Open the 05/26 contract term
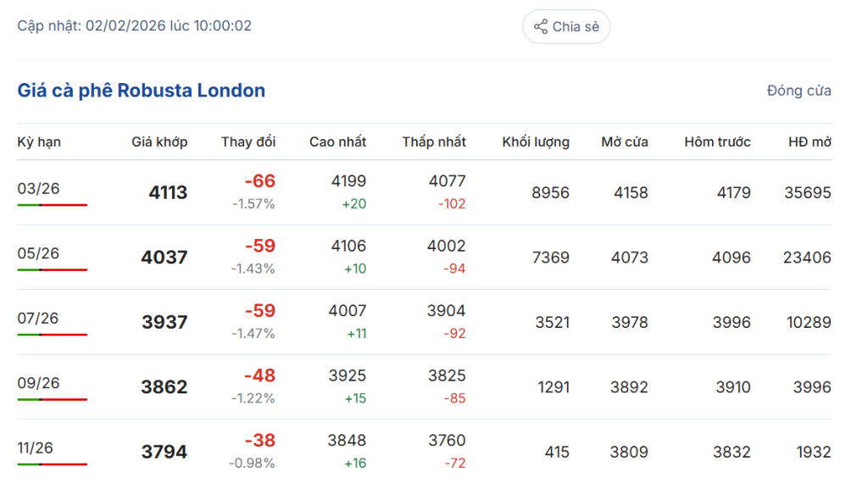Viewport: 868px width, 483px height. point(38,253)
